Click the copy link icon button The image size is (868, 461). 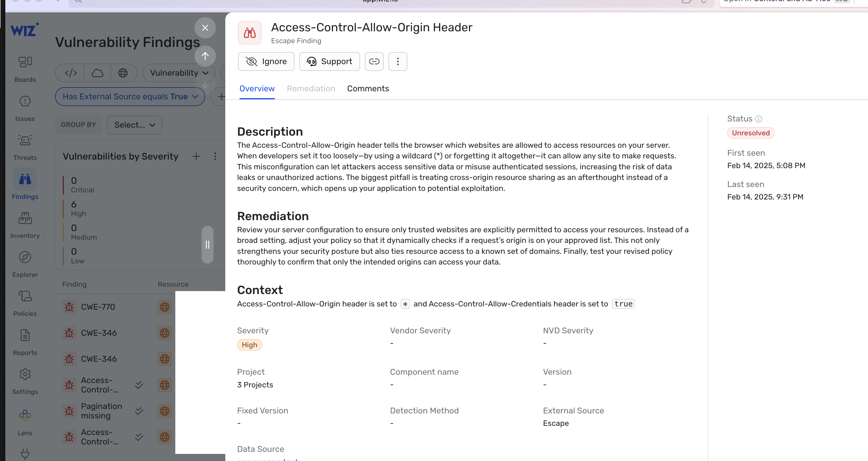(374, 61)
